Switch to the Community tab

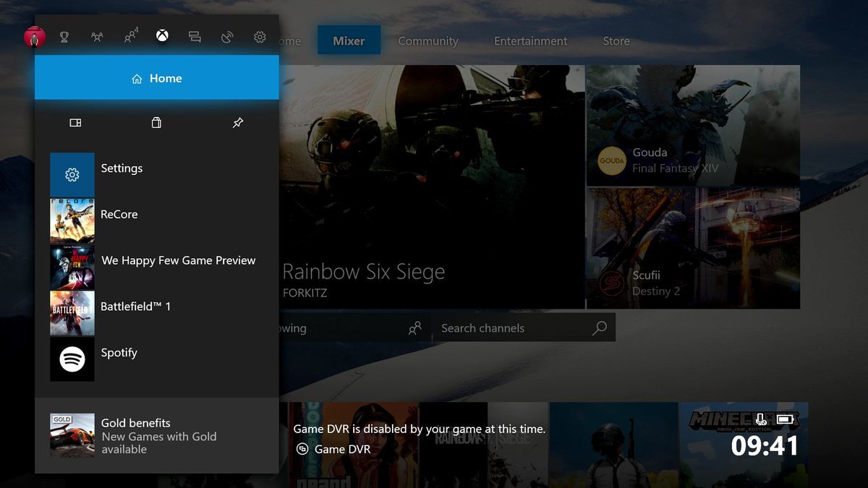pos(428,41)
